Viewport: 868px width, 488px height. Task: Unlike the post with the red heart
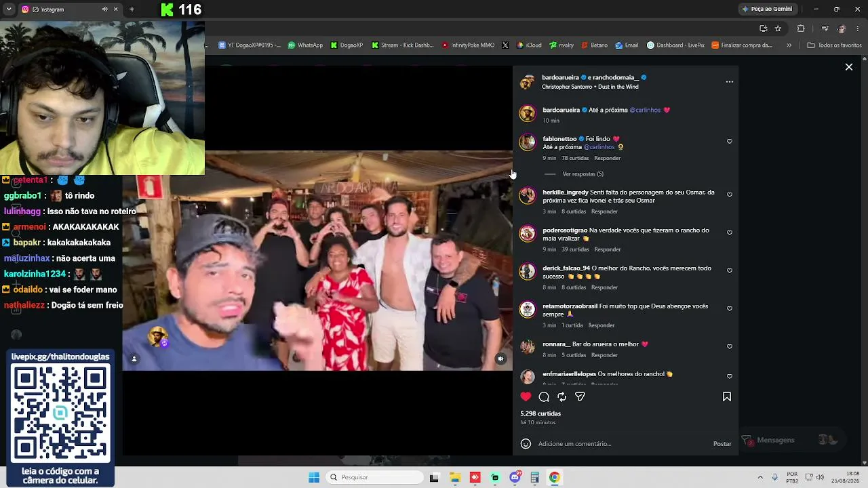coord(526,396)
